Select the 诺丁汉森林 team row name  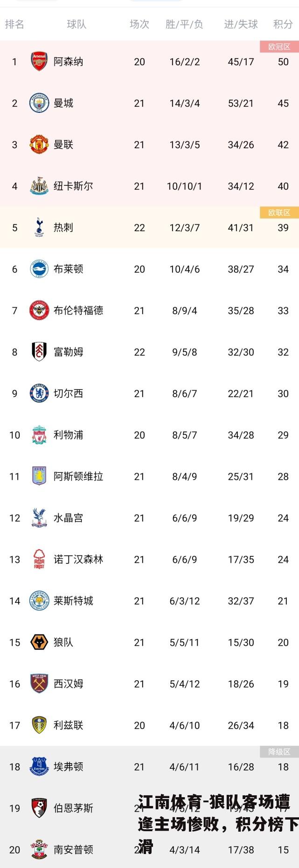pyautogui.click(x=78, y=559)
